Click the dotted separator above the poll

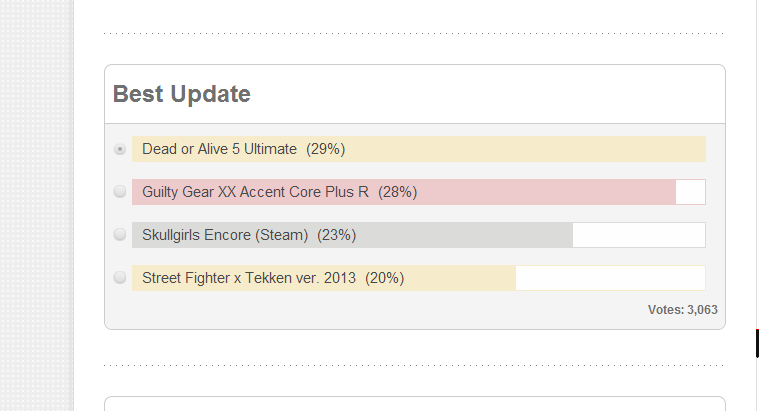tap(414, 33)
